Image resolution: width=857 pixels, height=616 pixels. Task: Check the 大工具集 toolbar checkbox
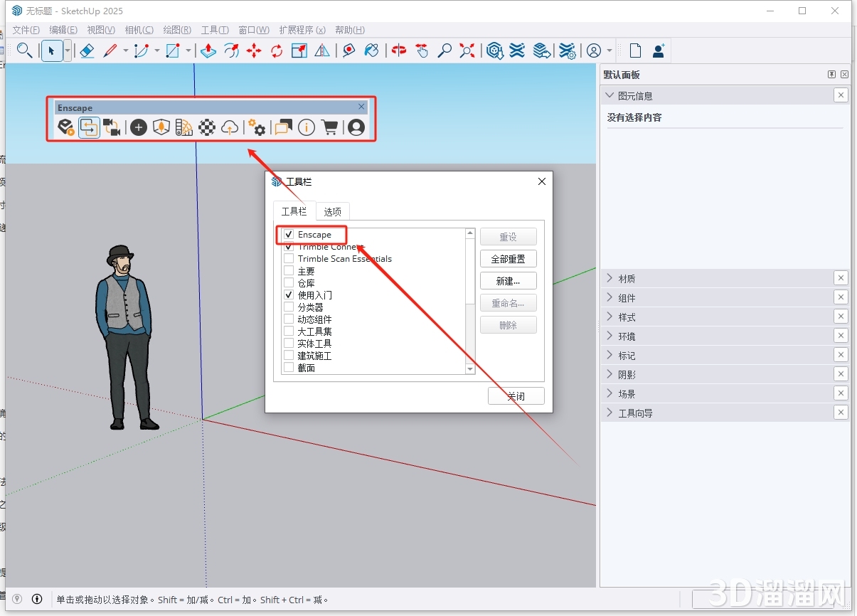[x=289, y=331]
